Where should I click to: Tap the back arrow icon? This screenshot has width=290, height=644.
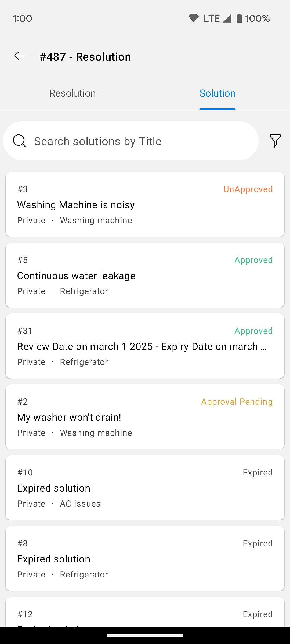20,56
